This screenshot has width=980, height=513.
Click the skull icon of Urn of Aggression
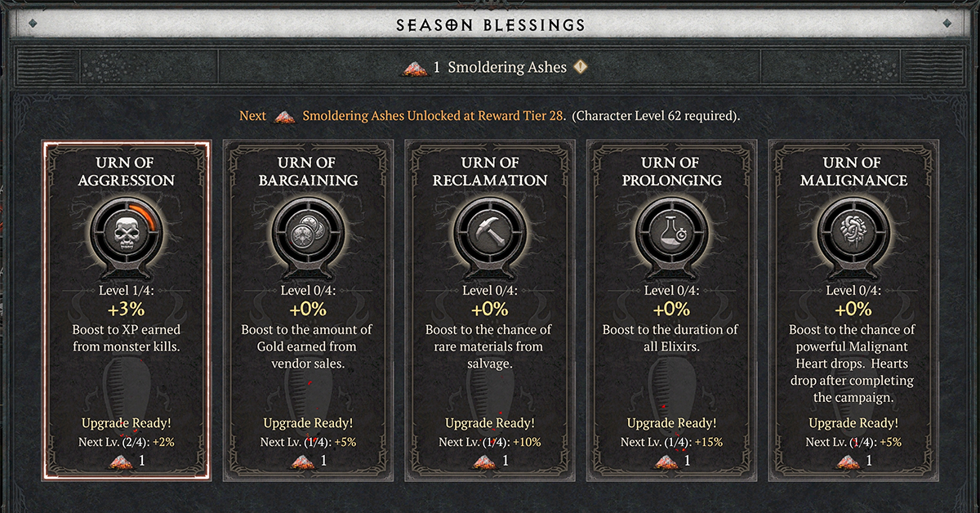coord(127,233)
